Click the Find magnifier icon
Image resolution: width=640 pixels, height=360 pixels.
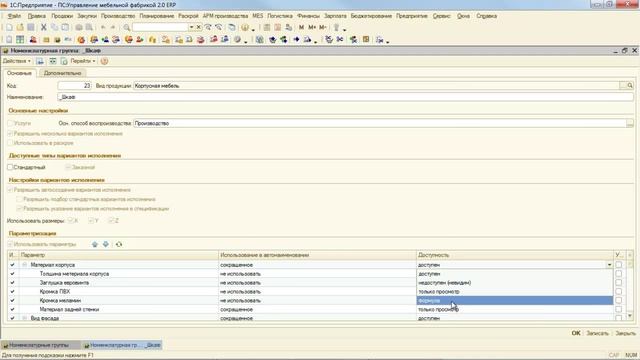127,27
